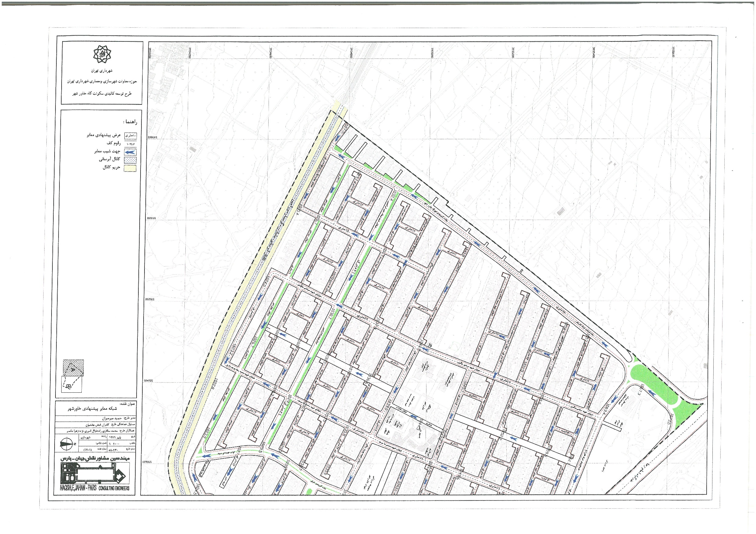Click the 10-meter street width legend box
756x534 pixels.
pos(131,136)
